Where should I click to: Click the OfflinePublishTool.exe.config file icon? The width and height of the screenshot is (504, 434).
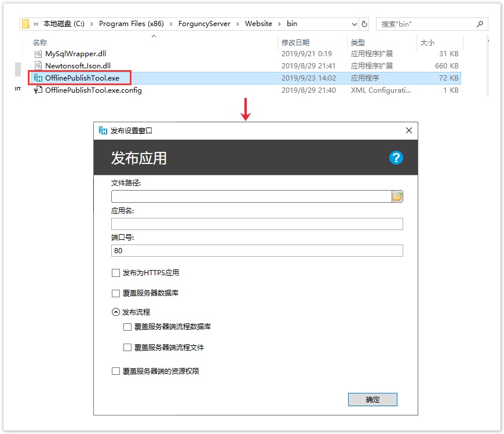tap(38, 90)
